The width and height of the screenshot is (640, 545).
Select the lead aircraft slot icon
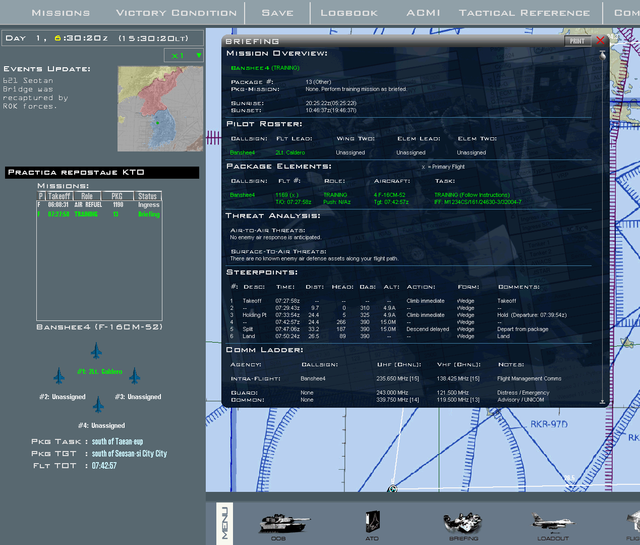96,351
